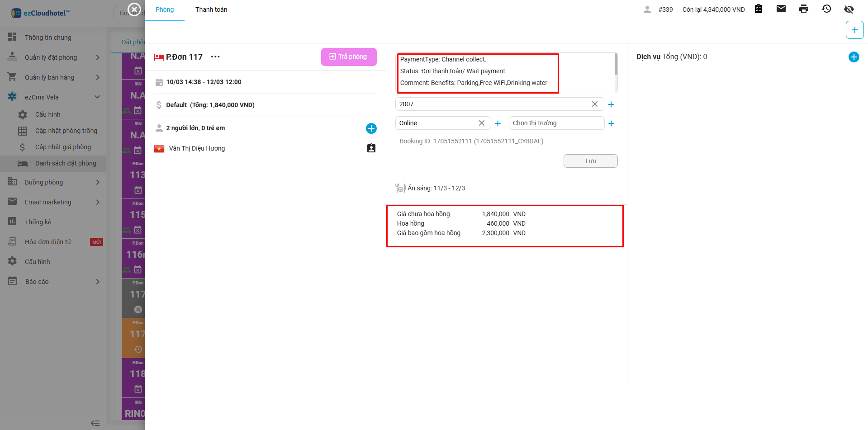Click the mail envelope icon in header

pyautogui.click(x=781, y=9)
